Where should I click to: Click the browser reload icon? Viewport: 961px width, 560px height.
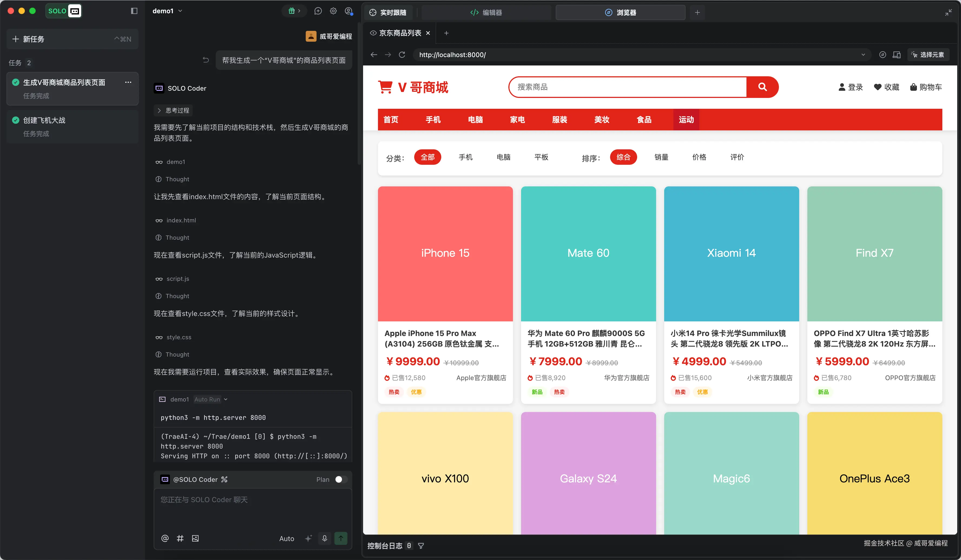point(402,55)
